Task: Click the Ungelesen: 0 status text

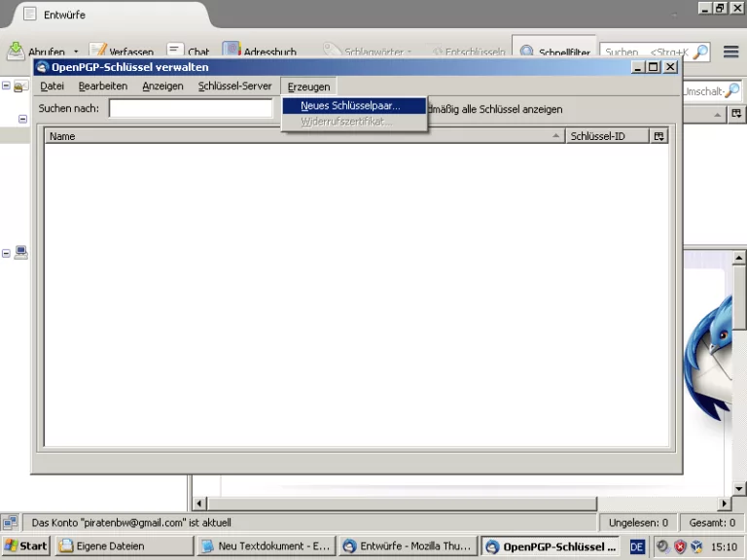Action: [638, 522]
